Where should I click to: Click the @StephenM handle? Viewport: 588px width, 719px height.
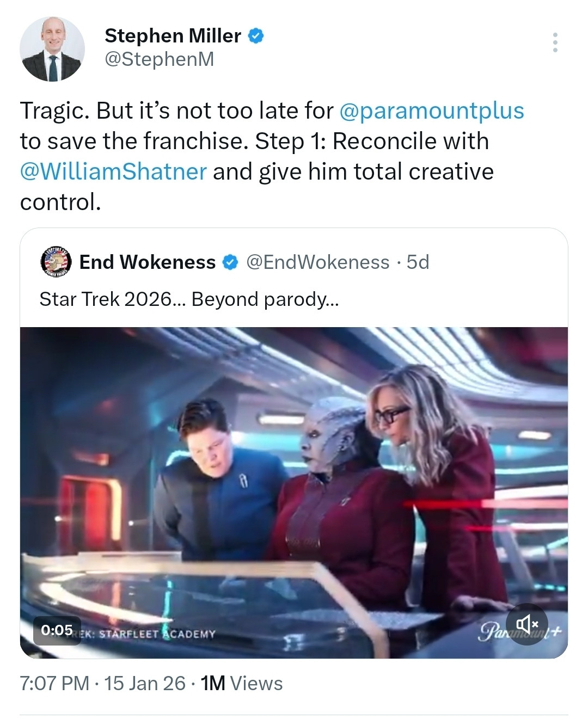pos(159,59)
